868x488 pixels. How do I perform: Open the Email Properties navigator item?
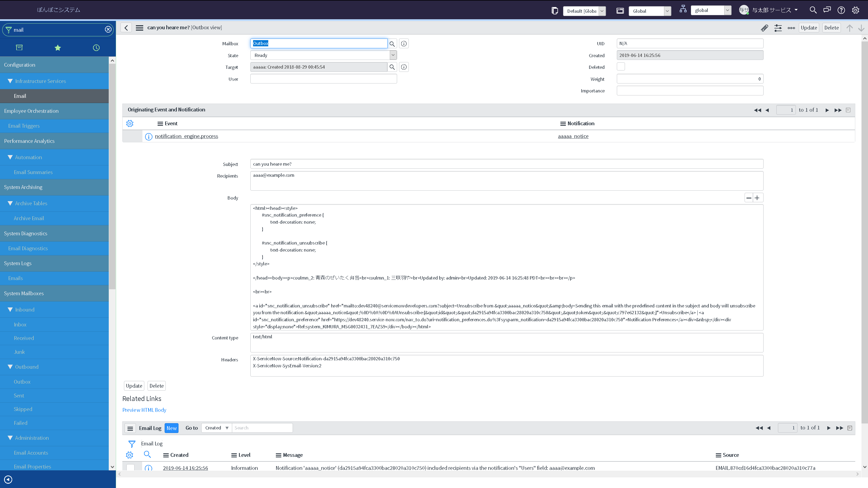click(32, 466)
